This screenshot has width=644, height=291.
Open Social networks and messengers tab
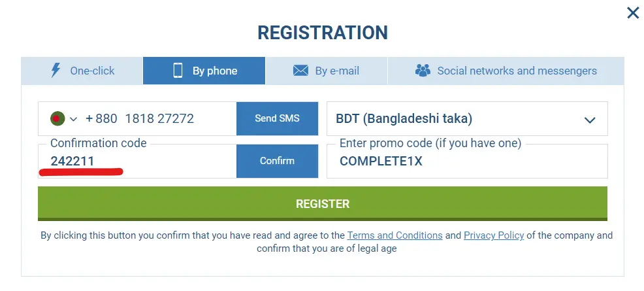tap(516, 71)
